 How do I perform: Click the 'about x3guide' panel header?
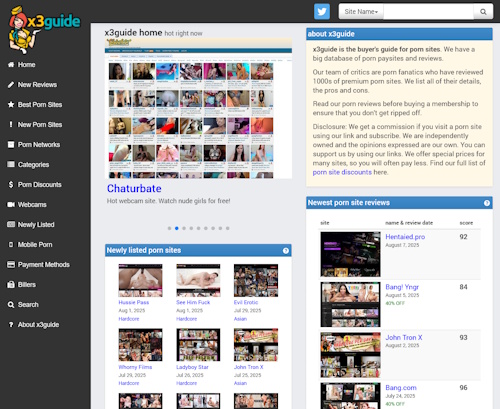[x=399, y=34]
